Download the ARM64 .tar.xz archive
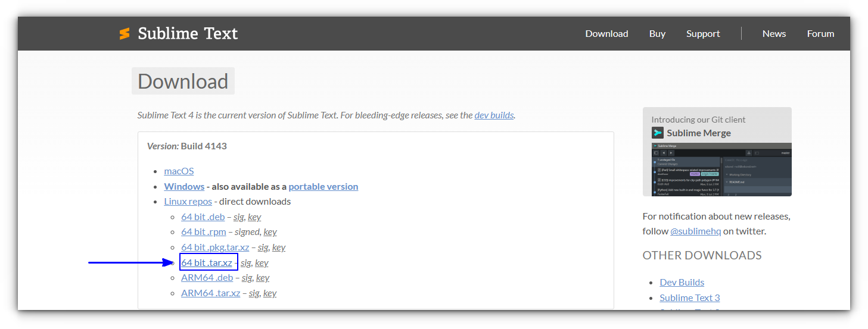The width and height of the screenshot is (868, 329). (211, 293)
